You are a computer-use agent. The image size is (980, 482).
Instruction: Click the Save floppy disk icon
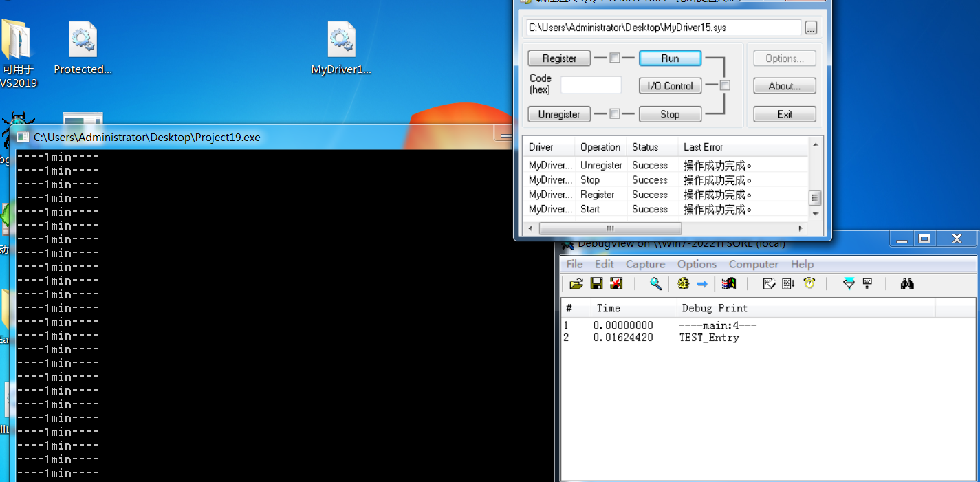(596, 284)
